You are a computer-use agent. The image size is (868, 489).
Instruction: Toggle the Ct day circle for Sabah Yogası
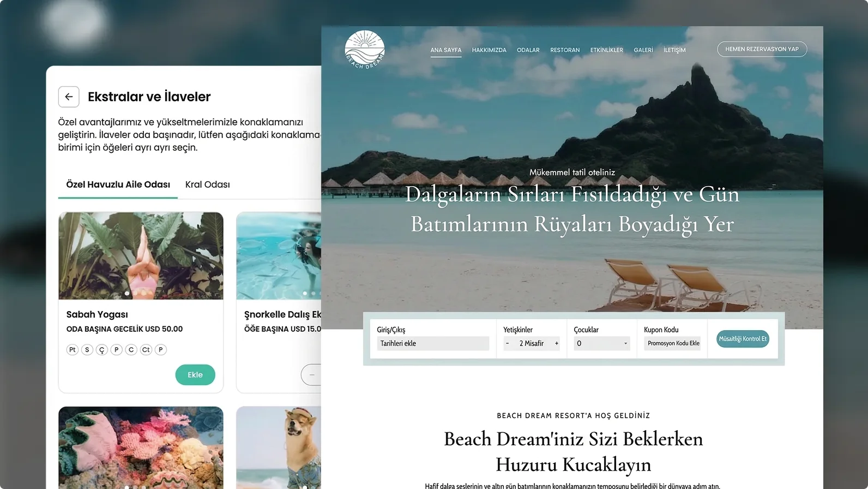click(x=146, y=350)
